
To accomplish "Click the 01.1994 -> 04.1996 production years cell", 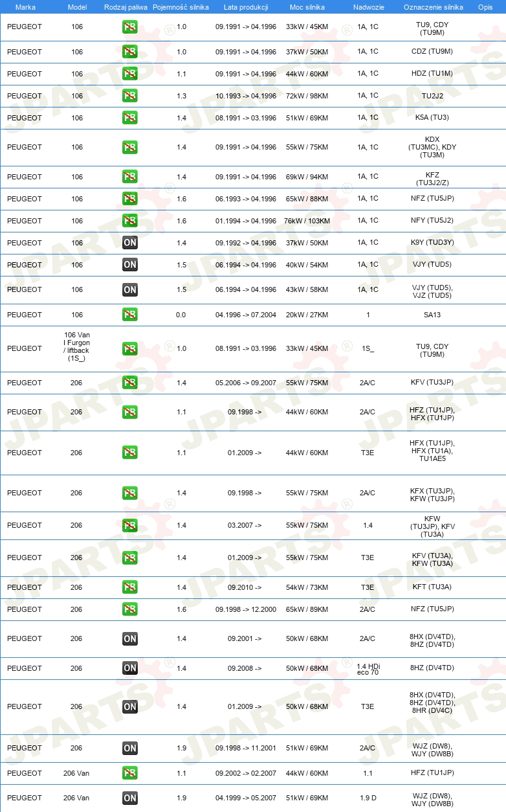I will point(246,221).
